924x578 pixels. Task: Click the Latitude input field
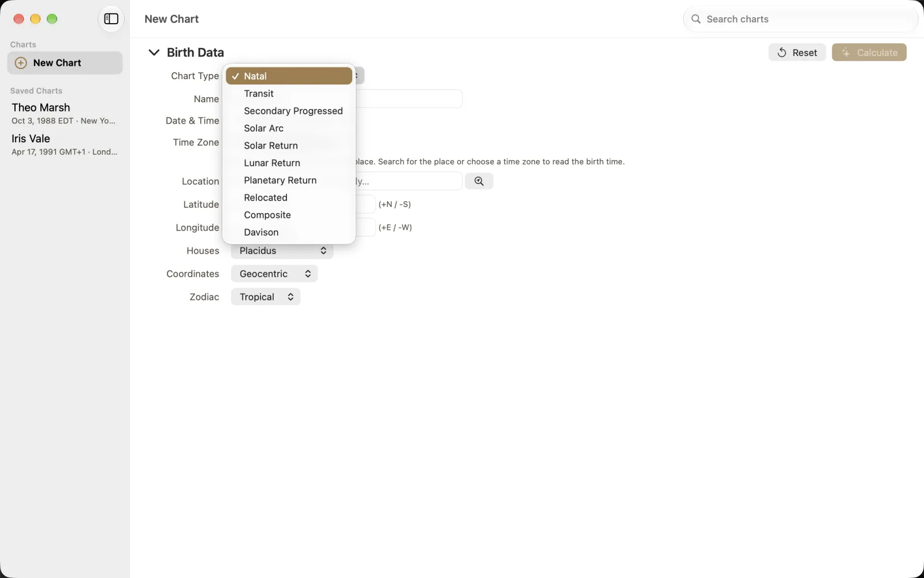(366, 204)
